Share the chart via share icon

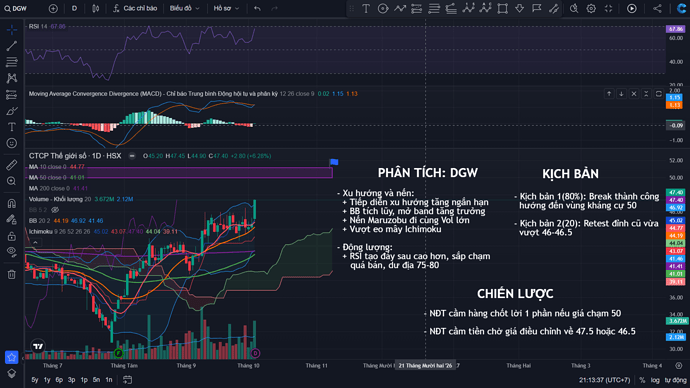657,8
